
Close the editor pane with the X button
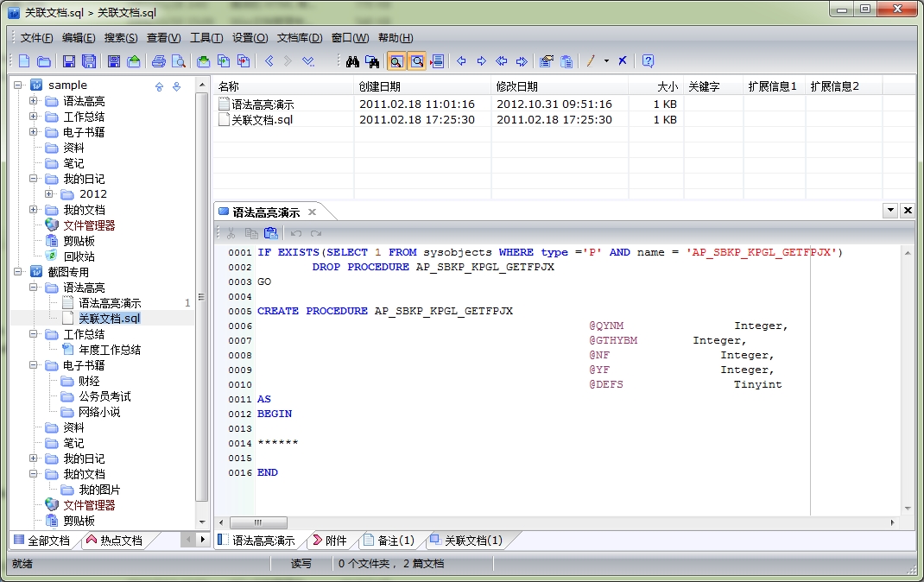tap(908, 210)
